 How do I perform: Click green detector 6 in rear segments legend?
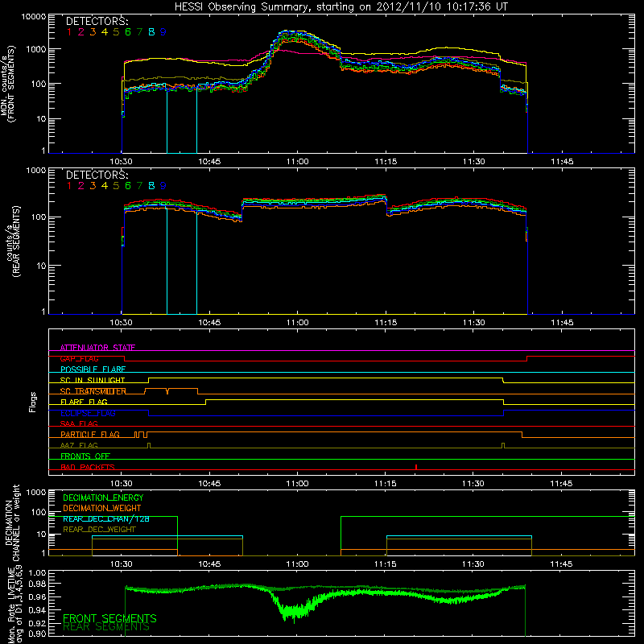click(128, 186)
